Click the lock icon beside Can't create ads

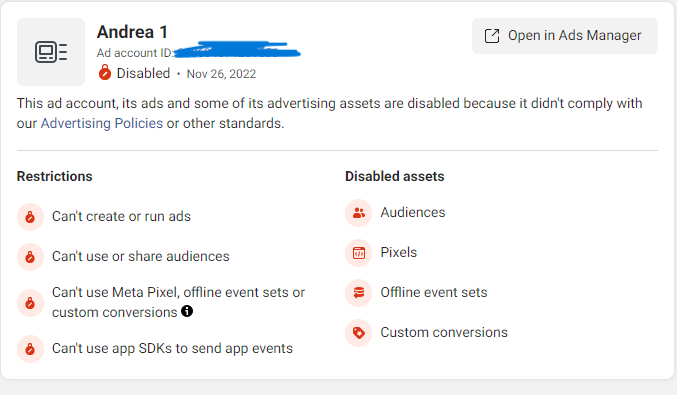point(30,217)
